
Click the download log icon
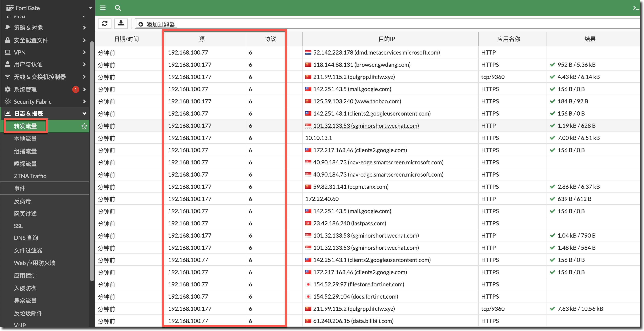(121, 23)
